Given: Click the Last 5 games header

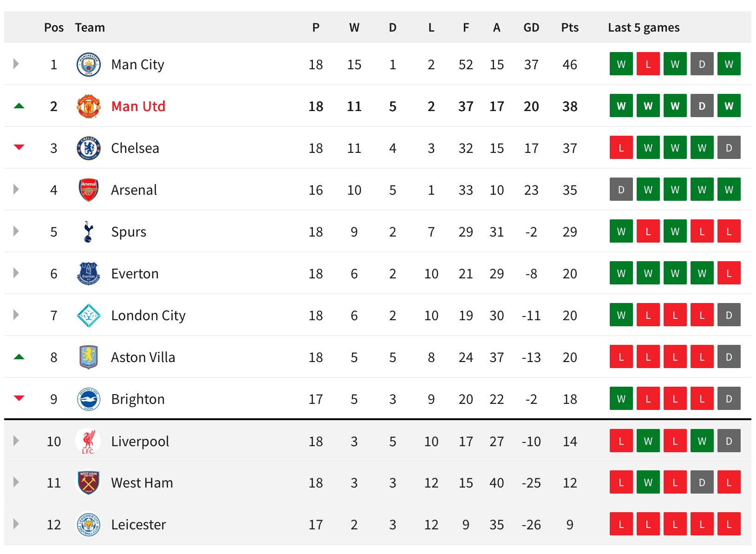Looking at the screenshot, I should point(644,27).
